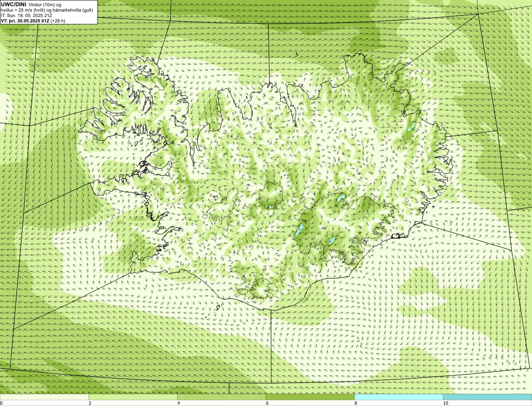This screenshot has width=532, height=406.
Task: Click the 'UWC/DINI: Vindur (10m) og' title line
Action: click(31, 5)
